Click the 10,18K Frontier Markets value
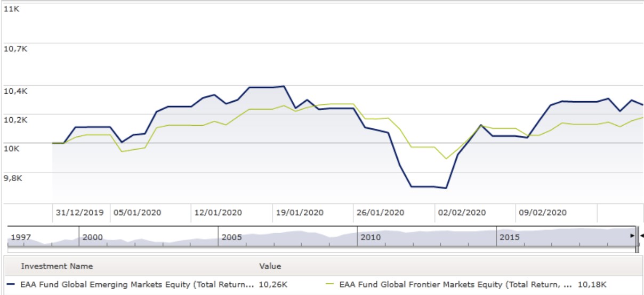644x295 pixels. point(592,284)
